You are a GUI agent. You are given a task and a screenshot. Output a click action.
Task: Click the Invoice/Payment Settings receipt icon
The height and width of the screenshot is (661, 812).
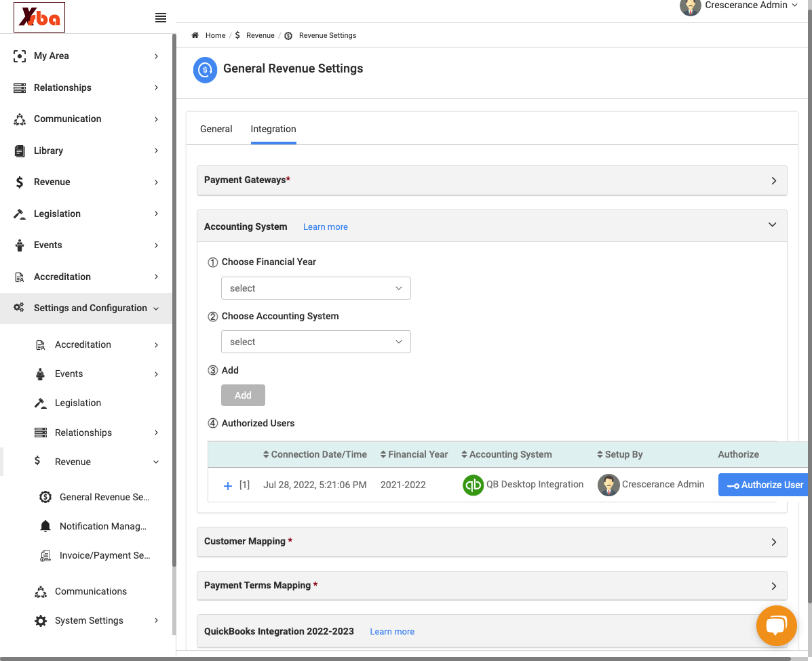45,555
